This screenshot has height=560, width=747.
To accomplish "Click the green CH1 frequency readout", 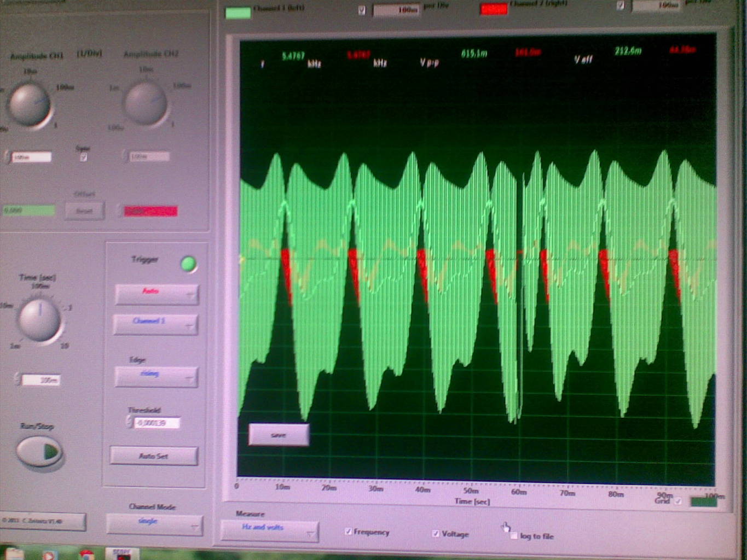I will pyautogui.click(x=293, y=56).
